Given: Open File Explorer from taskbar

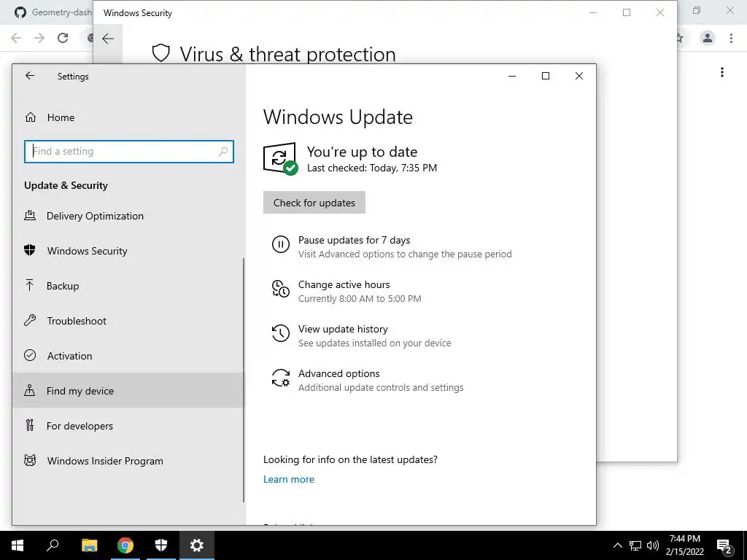Looking at the screenshot, I should 89,545.
